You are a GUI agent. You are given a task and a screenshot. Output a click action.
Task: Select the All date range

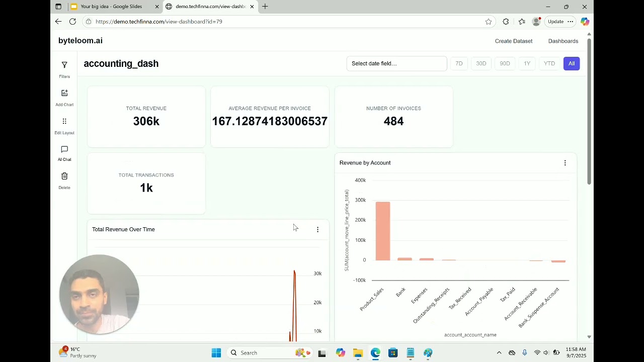point(572,63)
